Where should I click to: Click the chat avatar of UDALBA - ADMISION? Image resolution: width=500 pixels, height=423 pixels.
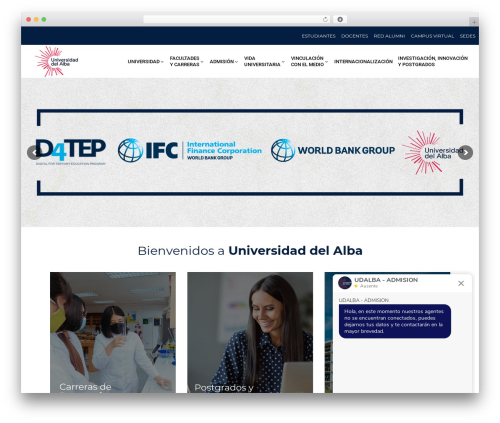point(345,283)
